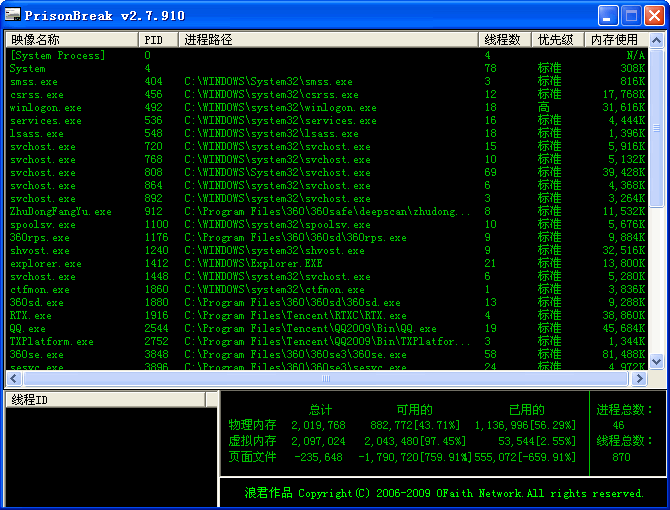This screenshot has width=670, height=510.
Task: Select the explorer.exe process
Action: [x=327, y=264]
